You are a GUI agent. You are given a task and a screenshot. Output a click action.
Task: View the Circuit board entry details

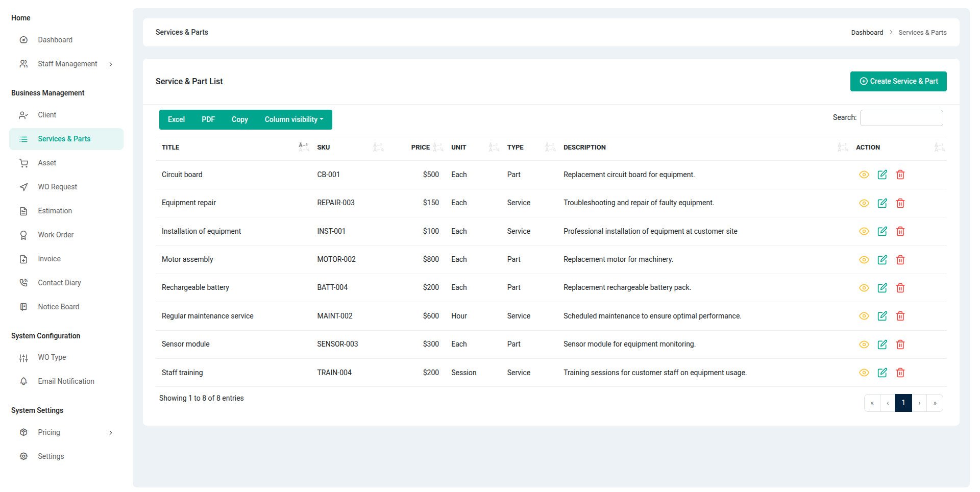tap(864, 175)
